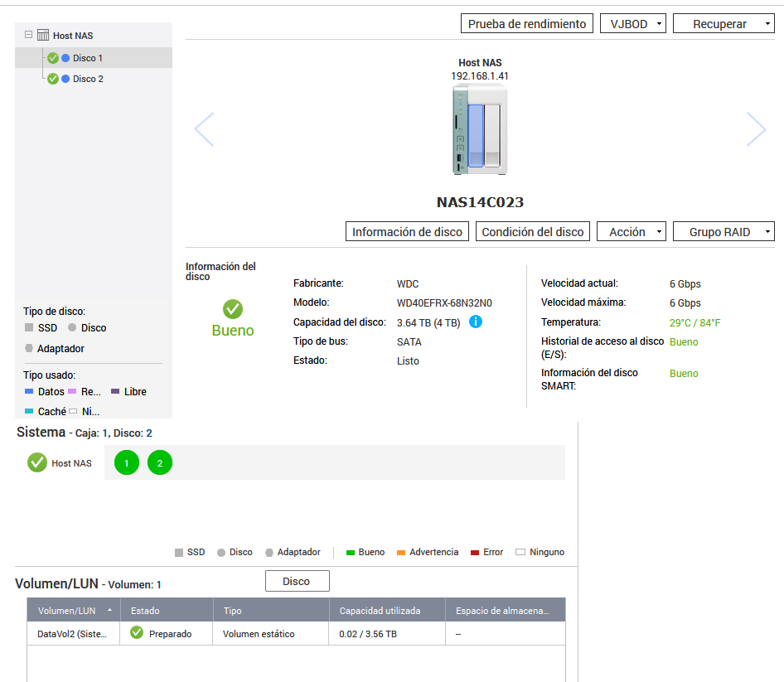Open the Recuperar dropdown menu
The width and height of the screenshot is (784, 682).
pos(724,24)
